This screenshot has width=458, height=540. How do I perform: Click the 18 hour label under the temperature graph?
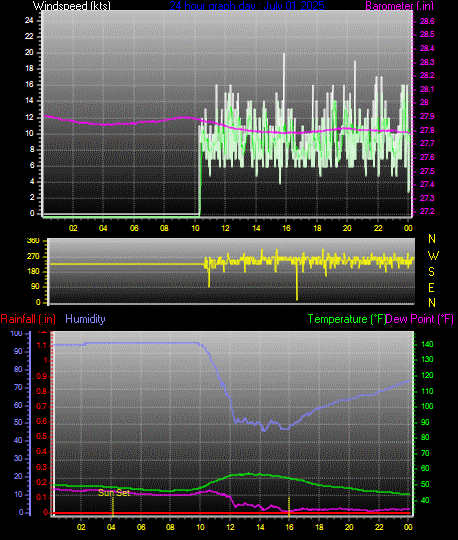319,527
